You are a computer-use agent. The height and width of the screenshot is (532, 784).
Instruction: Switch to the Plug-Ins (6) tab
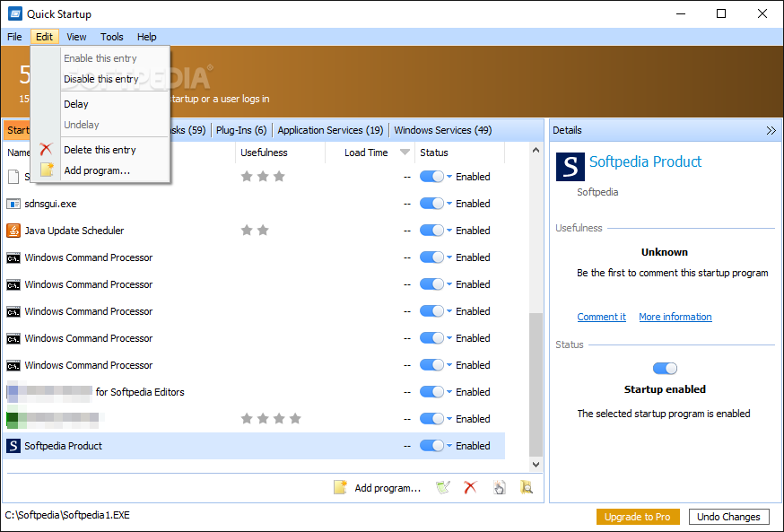(x=241, y=130)
